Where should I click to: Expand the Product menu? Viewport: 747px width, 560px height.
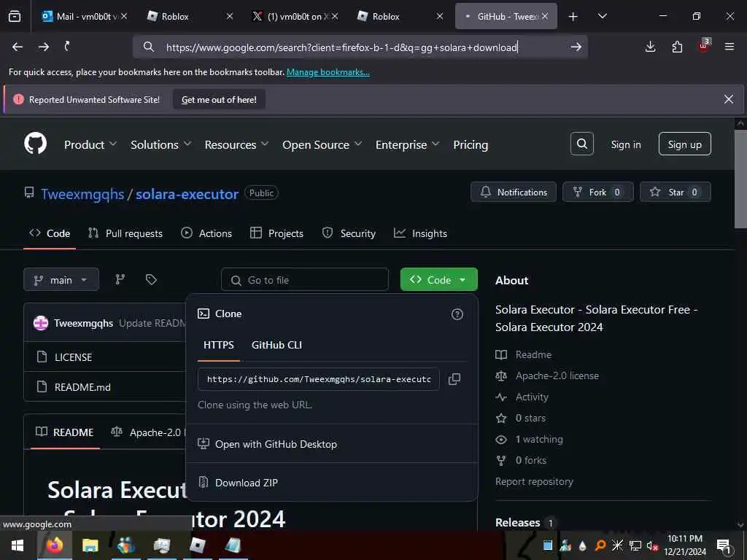pos(90,145)
